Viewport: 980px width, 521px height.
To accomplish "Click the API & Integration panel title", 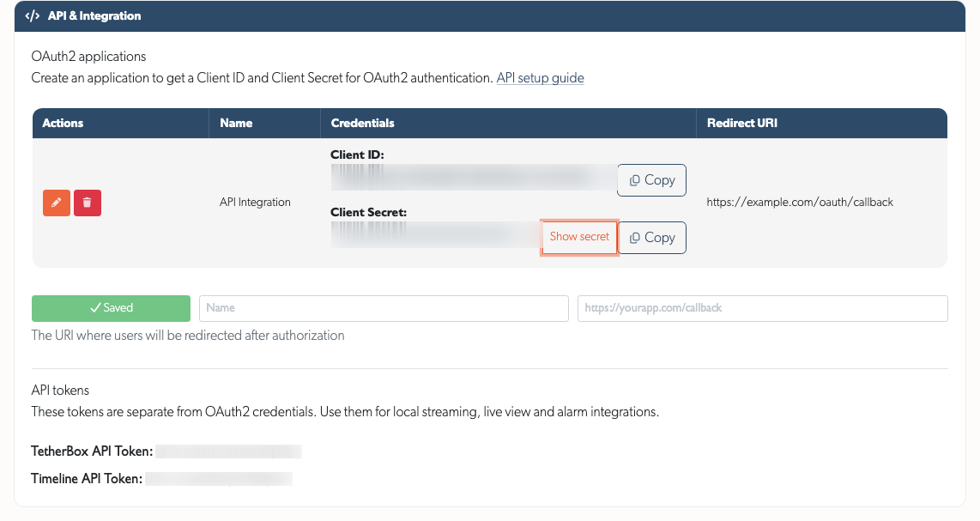I will [94, 16].
